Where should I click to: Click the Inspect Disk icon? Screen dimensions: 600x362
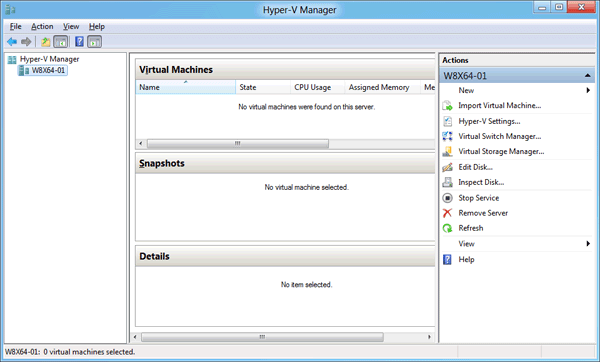(x=447, y=182)
